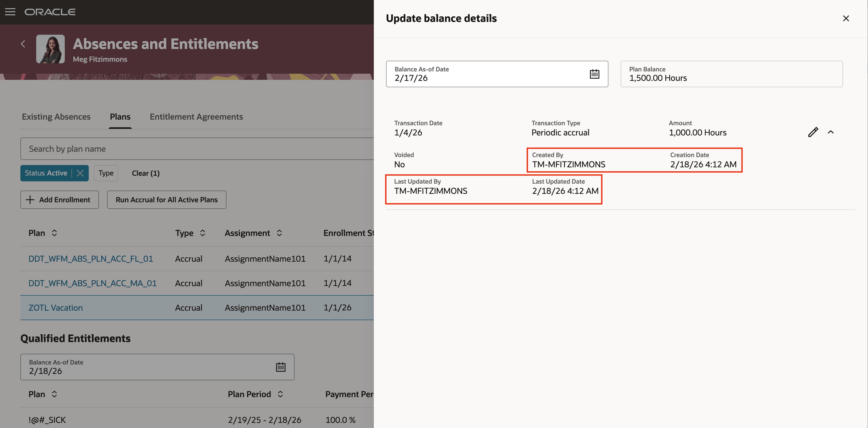Open the navigation hamburger menu
This screenshot has width=868, height=428.
point(10,12)
